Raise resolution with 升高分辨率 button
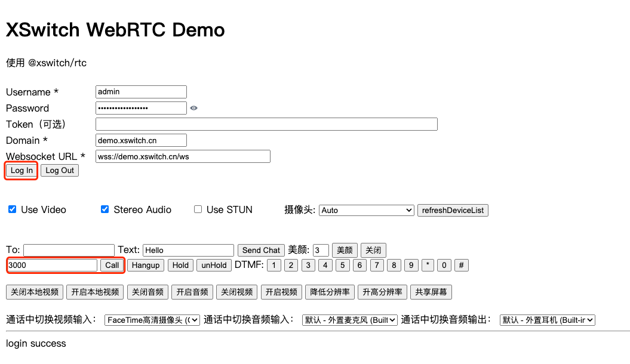 coord(383,292)
